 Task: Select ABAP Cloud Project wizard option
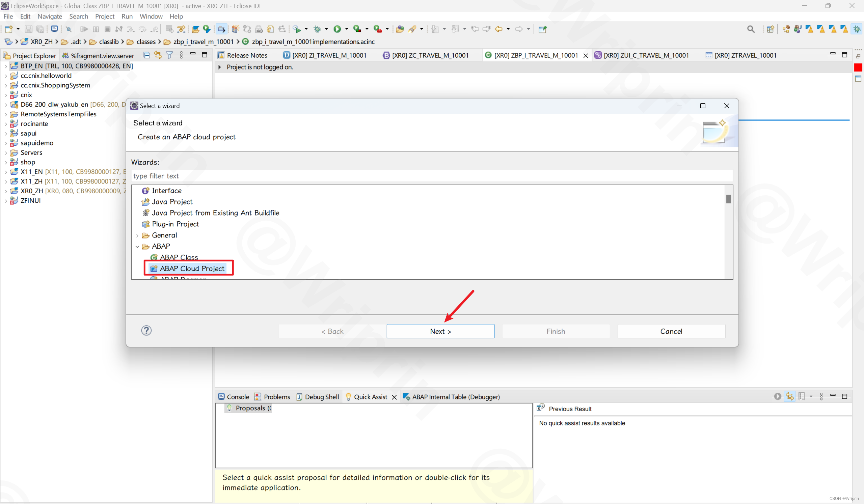[x=191, y=268]
